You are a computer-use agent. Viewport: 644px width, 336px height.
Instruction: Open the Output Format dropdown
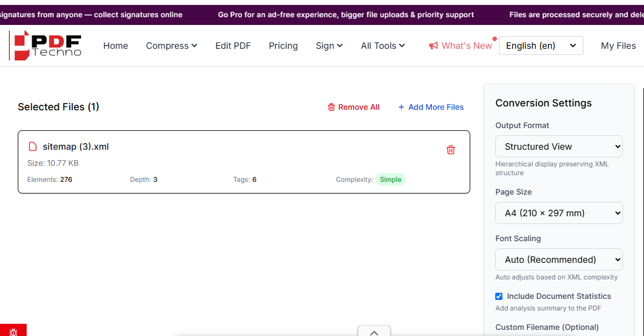(x=559, y=146)
